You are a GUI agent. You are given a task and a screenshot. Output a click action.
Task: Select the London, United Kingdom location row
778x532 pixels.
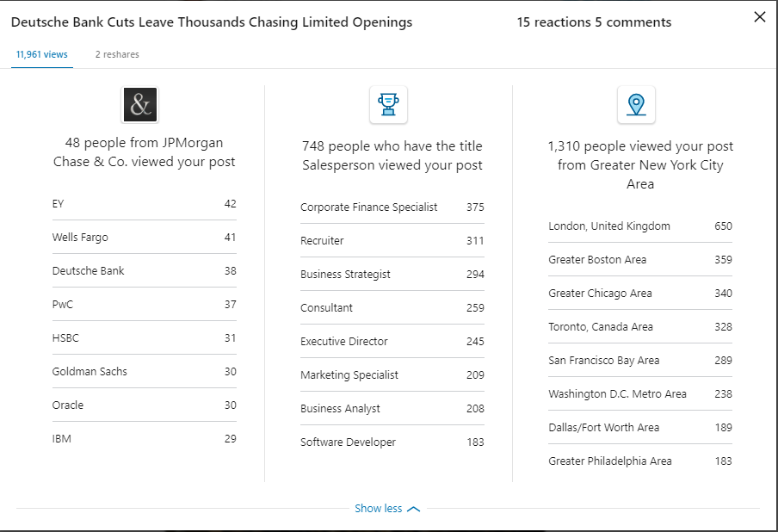[639, 226]
